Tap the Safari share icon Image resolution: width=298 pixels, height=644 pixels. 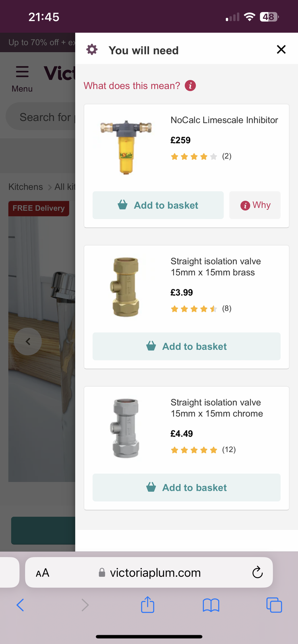pyautogui.click(x=147, y=605)
